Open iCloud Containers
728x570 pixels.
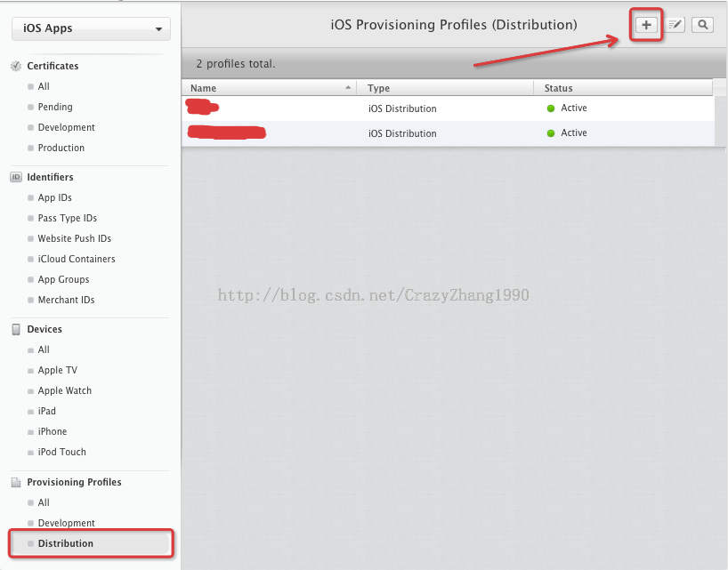tap(77, 260)
